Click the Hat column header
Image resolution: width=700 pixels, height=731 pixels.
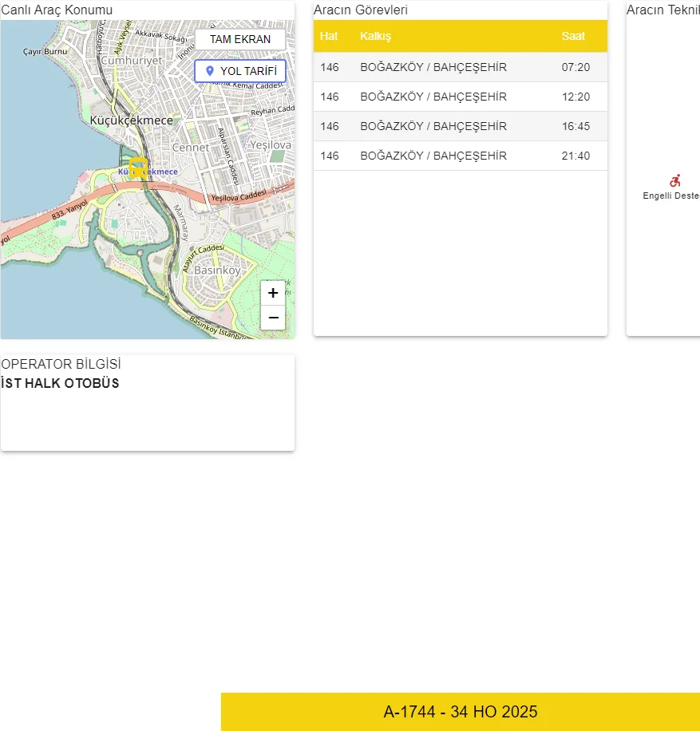coord(329,37)
